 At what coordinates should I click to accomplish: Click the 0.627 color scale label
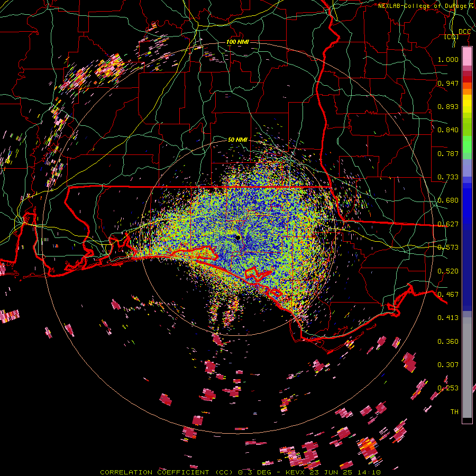point(448,224)
